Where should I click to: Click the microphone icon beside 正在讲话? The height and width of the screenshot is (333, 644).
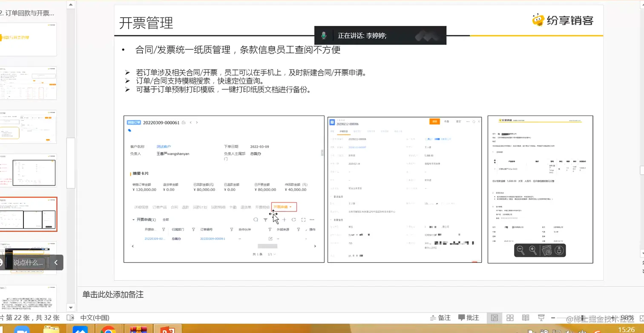pyautogui.click(x=324, y=35)
